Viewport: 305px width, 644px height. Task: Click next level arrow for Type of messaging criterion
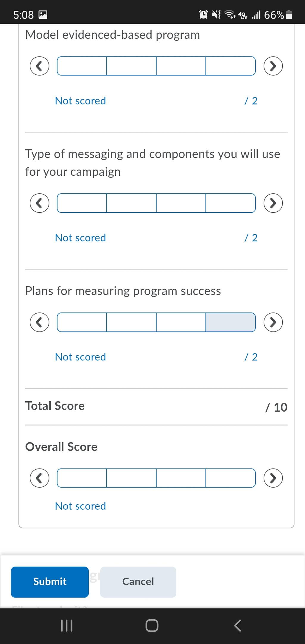(x=273, y=203)
